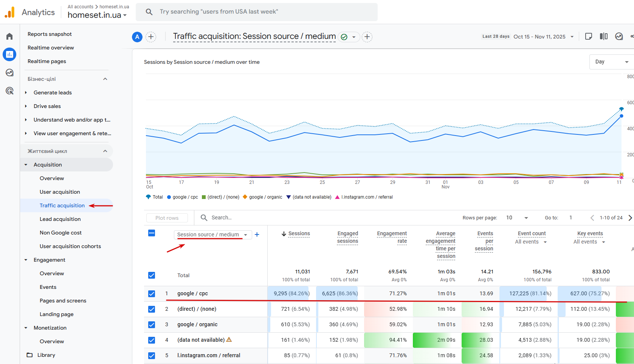Click the Library folder icon
The height and width of the screenshot is (364, 634).
click(29, 355)
